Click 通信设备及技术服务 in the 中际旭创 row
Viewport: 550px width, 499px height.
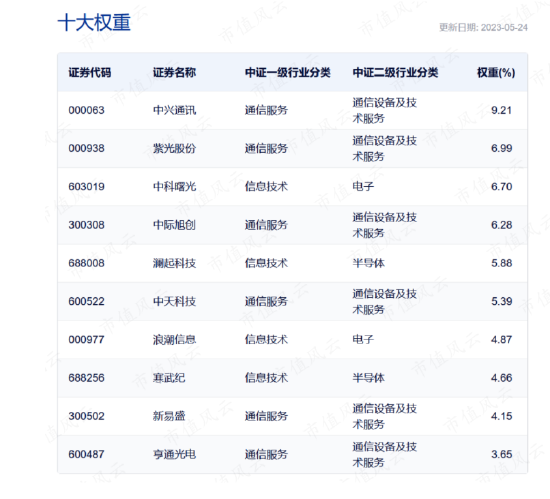[384, 225]
